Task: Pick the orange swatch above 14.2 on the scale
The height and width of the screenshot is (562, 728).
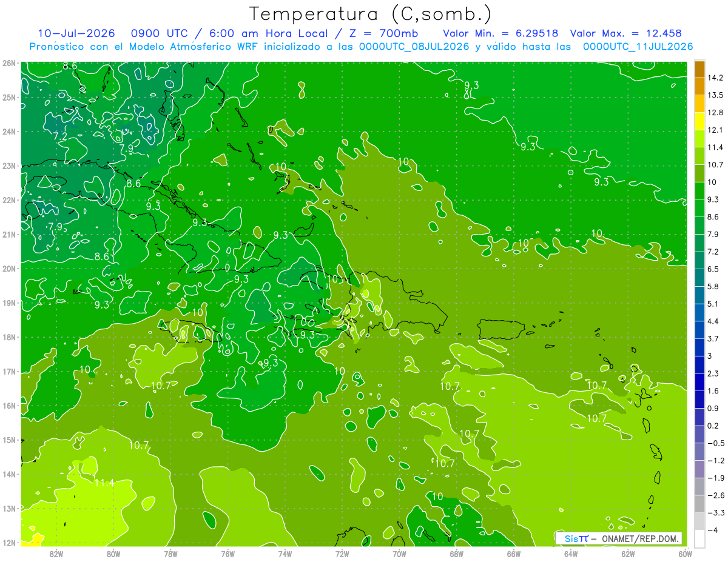Action: [699, 69]
